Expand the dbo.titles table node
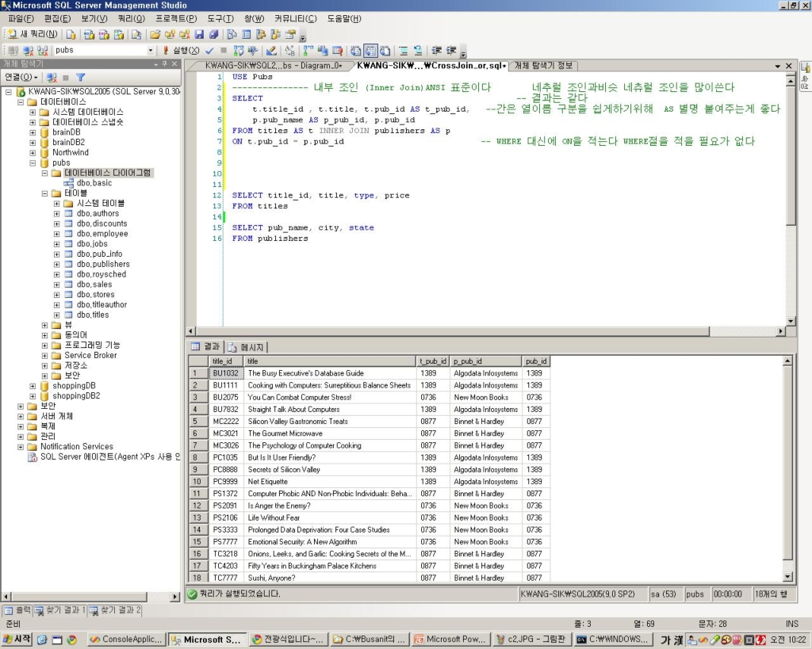The width and height of the screenshot is (812, 649). point(57,315)
